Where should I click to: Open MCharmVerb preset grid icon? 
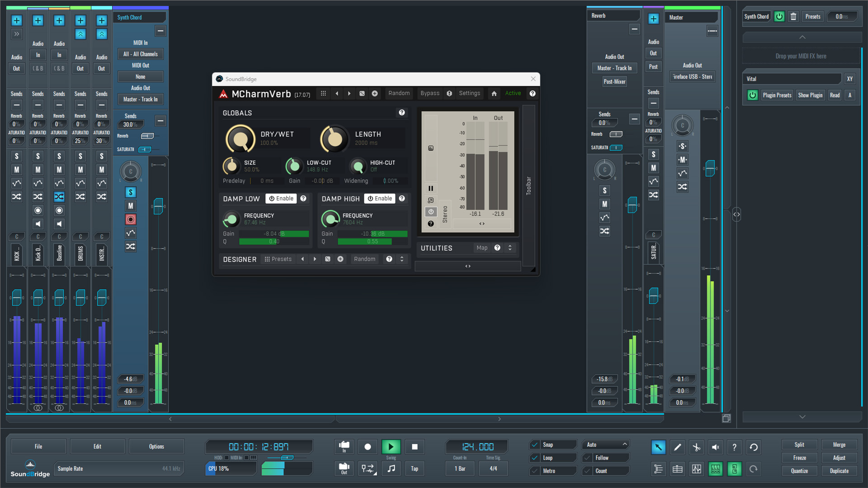click(323, 94)
